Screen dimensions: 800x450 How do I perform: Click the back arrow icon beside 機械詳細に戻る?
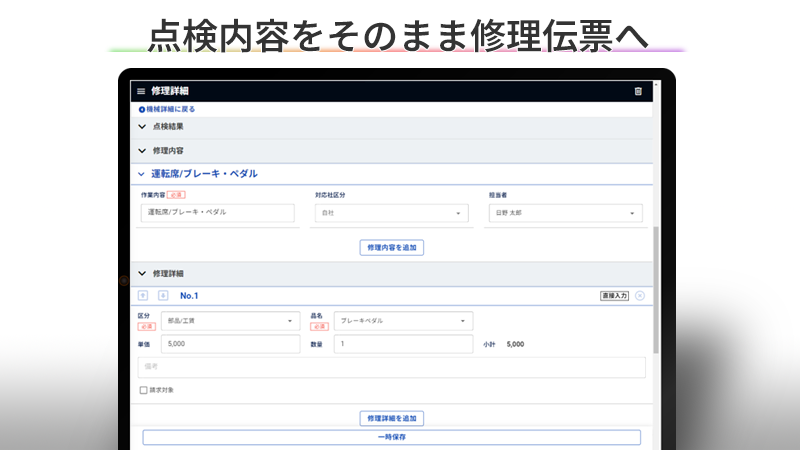tap(142, 109)
